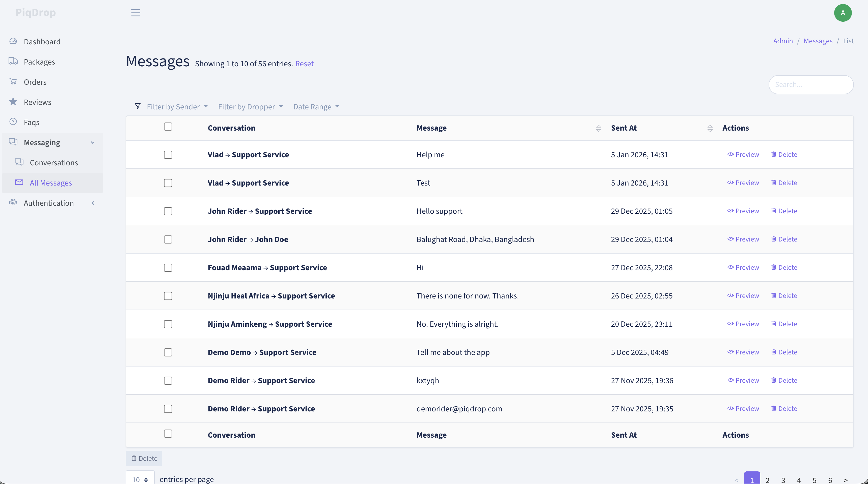This screenshot has width=868, height=484.
Task: Open the Filter by Dropper dropdown
Action: tap(250, 107)
